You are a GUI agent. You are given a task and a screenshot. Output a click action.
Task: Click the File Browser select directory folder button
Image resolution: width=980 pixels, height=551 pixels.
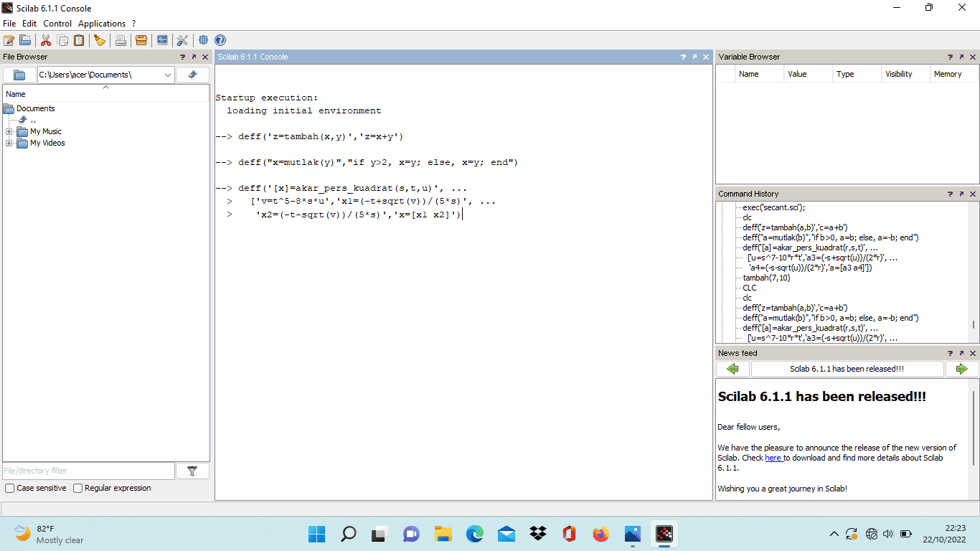pos(19,75)
